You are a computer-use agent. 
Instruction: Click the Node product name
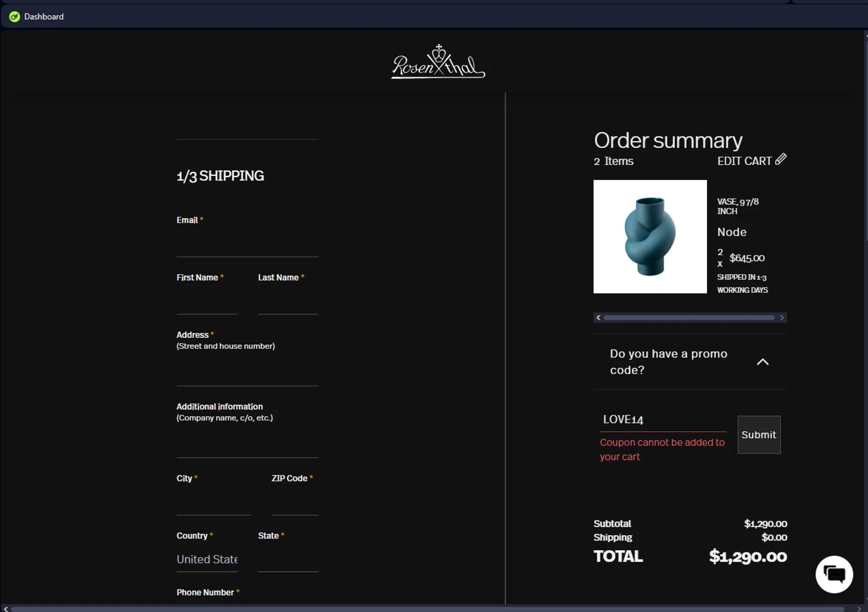732,232
